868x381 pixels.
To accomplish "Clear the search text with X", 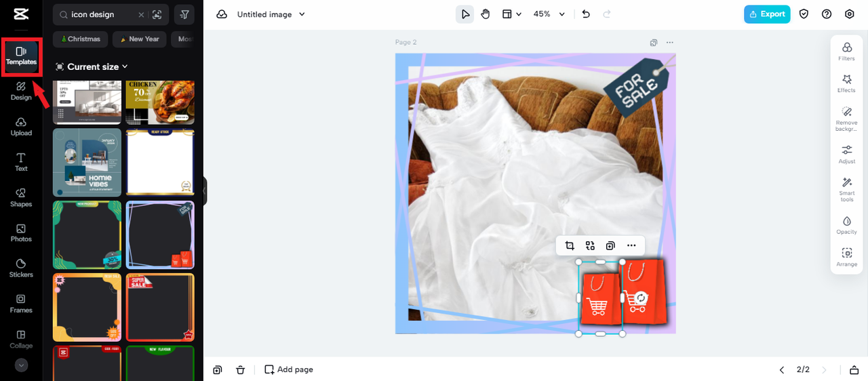I will (x=141, y=14).
